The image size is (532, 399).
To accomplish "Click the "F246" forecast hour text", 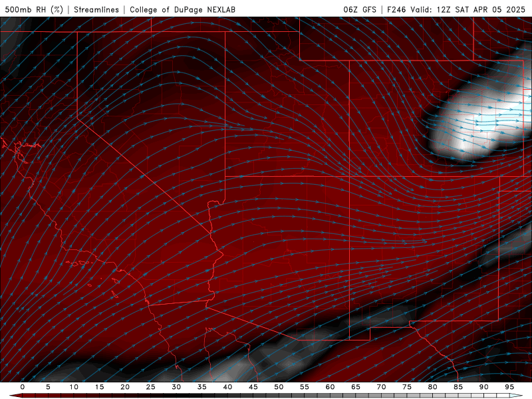I will (x=396, y=9).
